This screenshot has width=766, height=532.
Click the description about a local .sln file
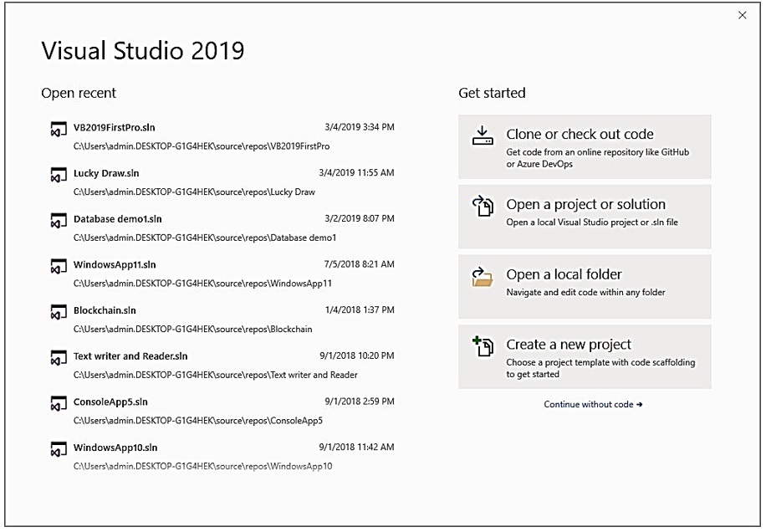(592, 223)
